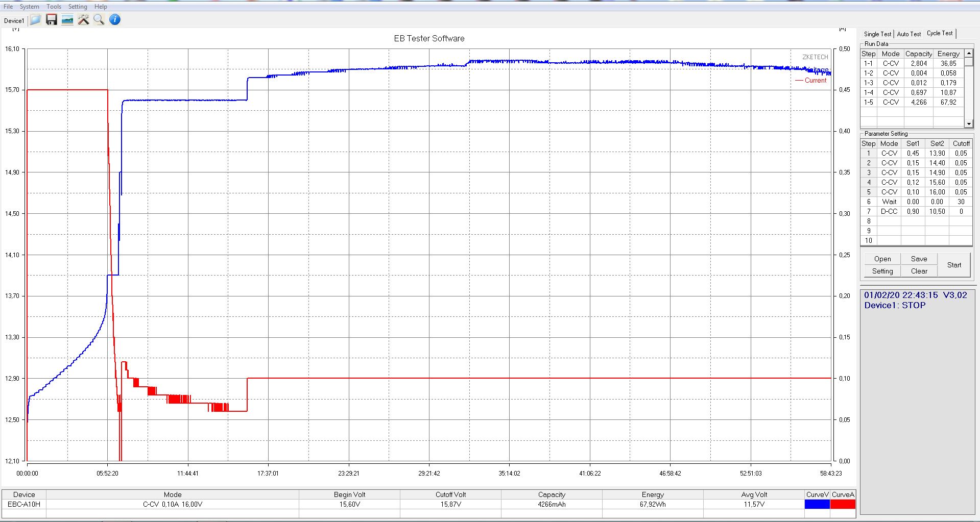Click the step 6 Wait mode cell
The image size is (980, 522).
(889, 202)
